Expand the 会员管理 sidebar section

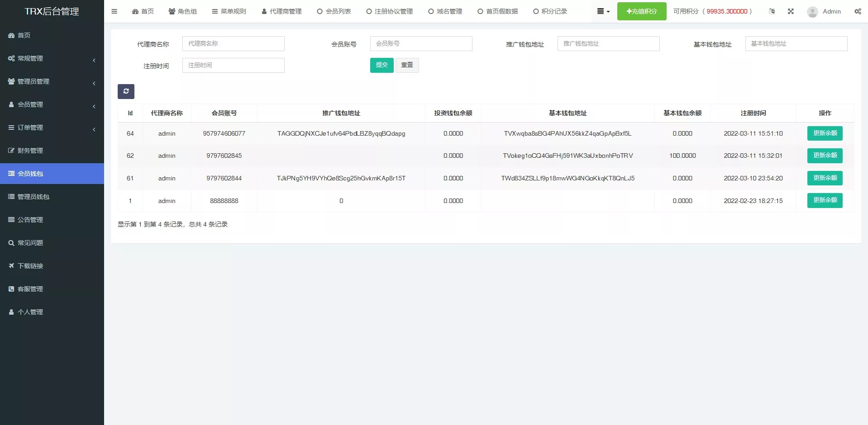coord(30,104)
